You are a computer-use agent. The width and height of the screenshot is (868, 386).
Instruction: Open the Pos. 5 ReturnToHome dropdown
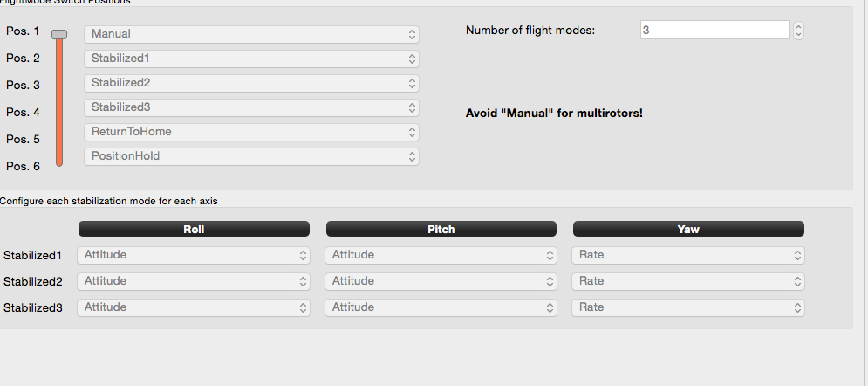coord(251,132)
